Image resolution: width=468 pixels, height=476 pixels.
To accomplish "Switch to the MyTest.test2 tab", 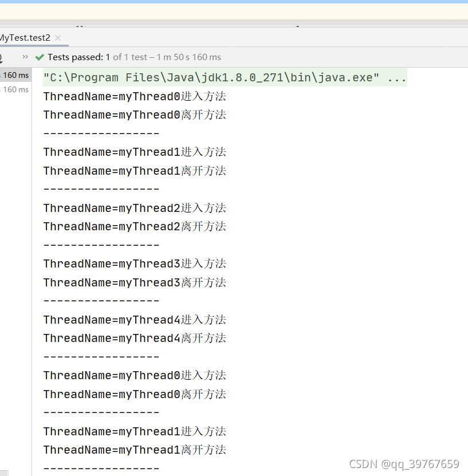I will 25,38.
